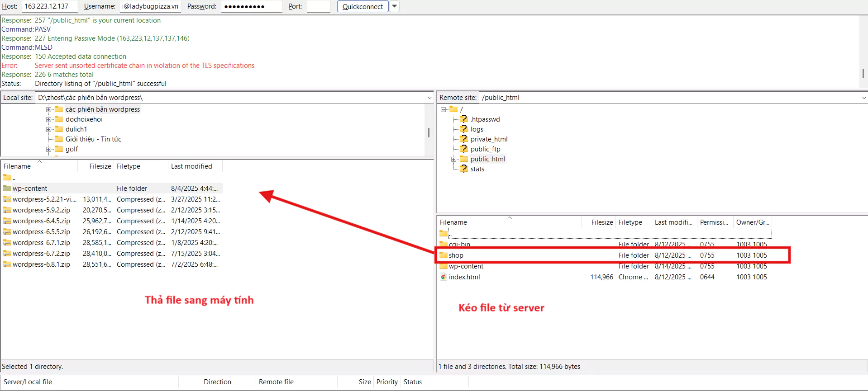Sort remote files by Filetype column
The height and width of the screenshot is (391, 868).
click(634, 222)
